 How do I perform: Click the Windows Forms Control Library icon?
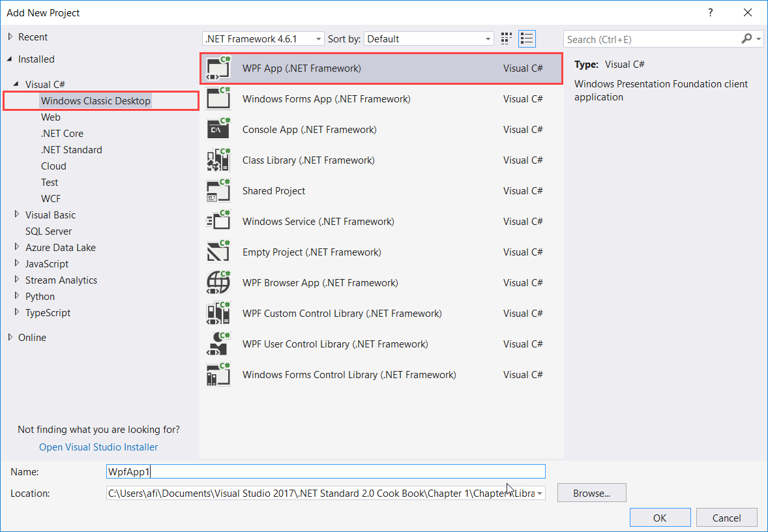pos(218,375)
